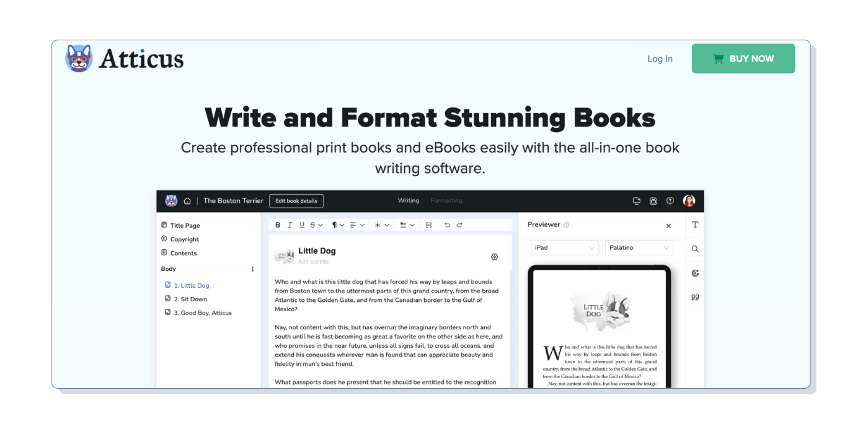Open the help question mark icon
The image size is (868, 434).
[670, 201]
